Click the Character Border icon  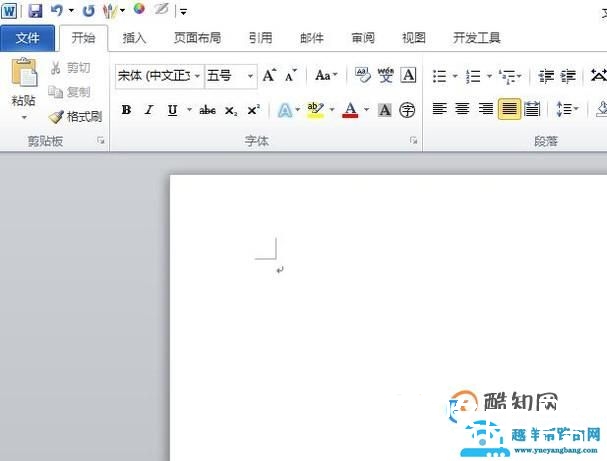pos(408,75)
